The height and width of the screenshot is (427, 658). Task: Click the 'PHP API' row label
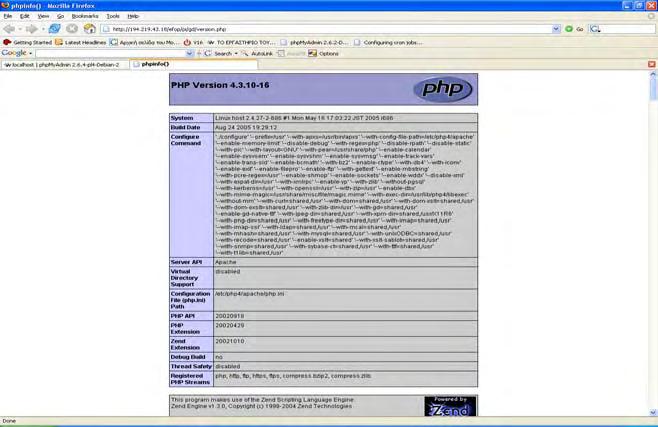tap(183, 316)
